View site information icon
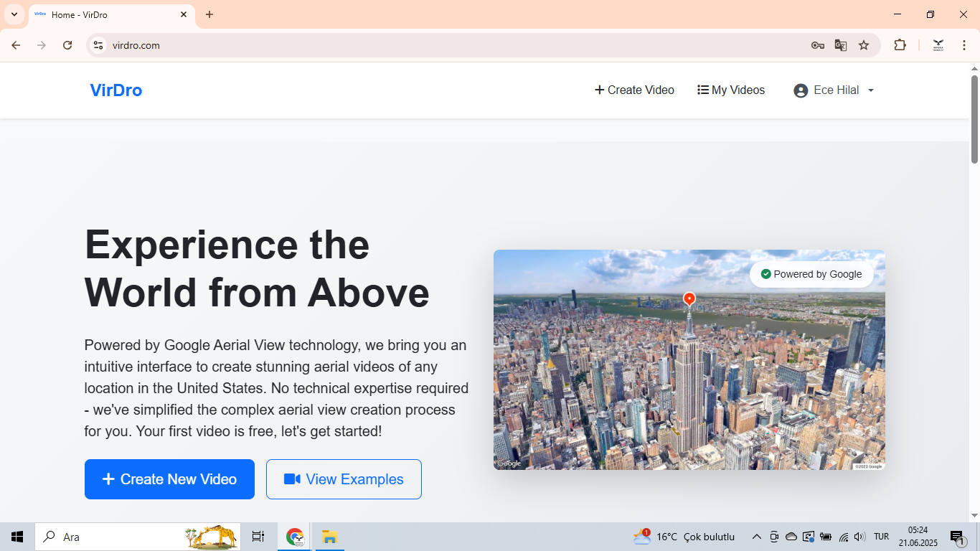The height and width of the screenshot is (551, 980). tap(98, 45)
